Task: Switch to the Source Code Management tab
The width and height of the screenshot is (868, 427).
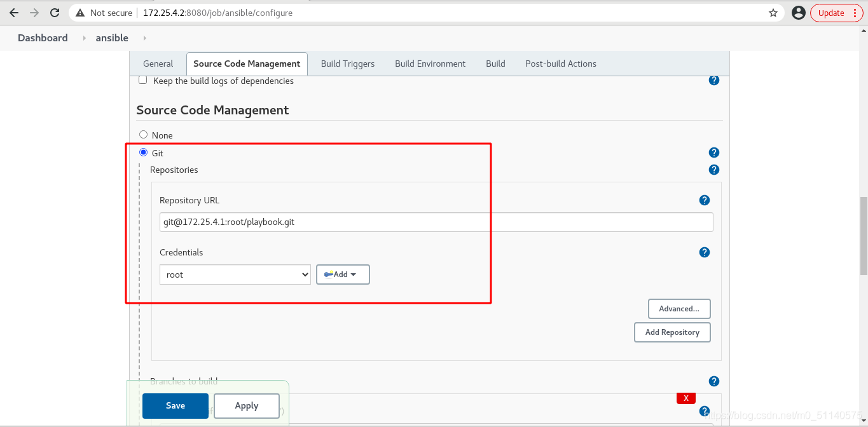Action: [x=247, y=64]
